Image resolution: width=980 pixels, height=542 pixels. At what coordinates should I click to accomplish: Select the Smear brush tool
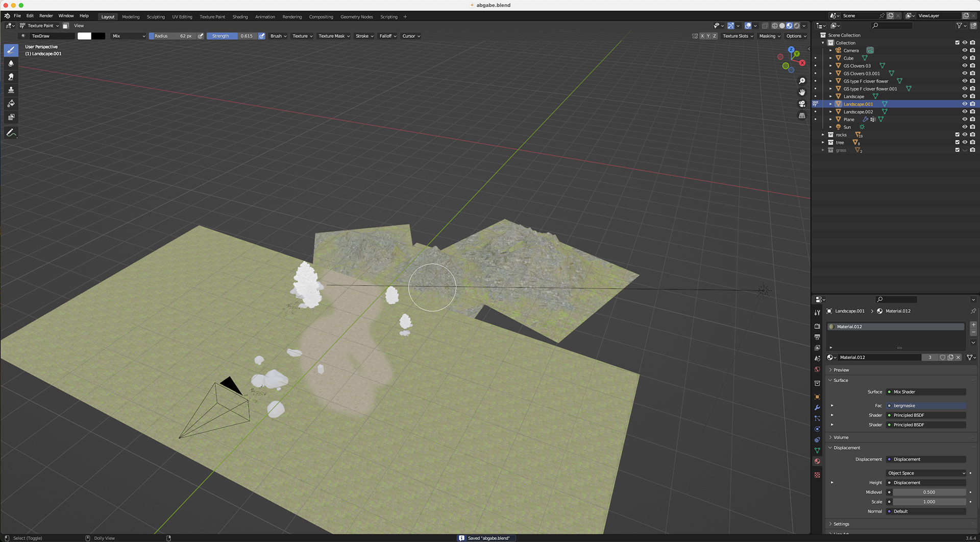coord(11,77)
